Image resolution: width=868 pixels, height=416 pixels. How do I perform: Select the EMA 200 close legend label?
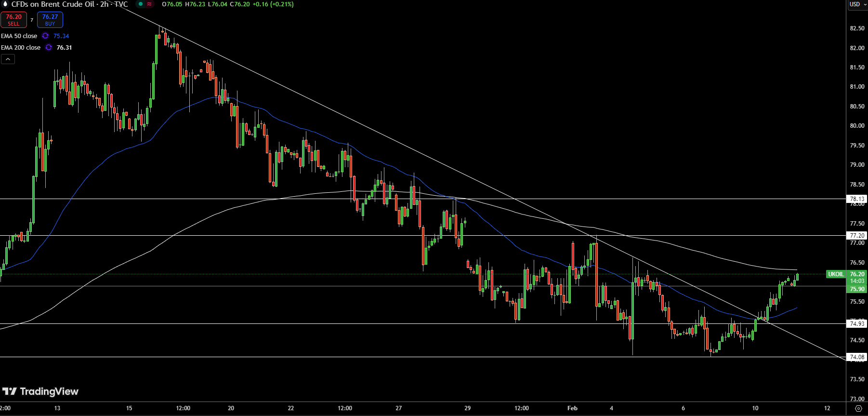click(x=21, y=47)
